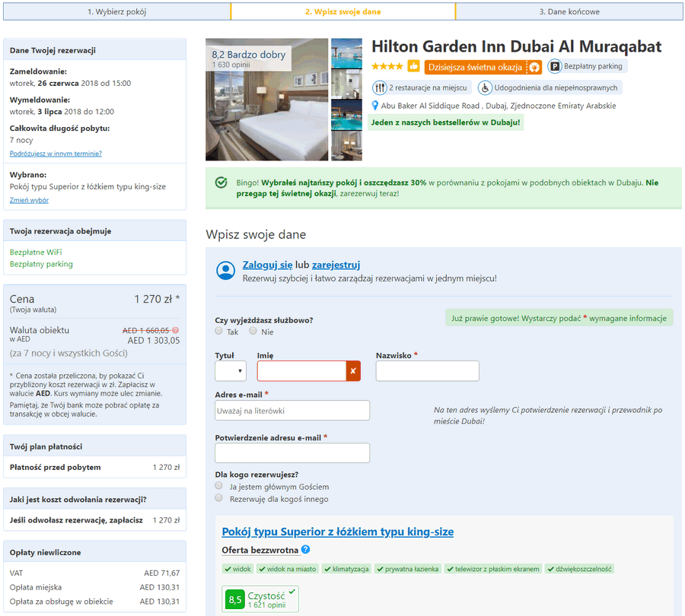This screenshot has width=685, height=616.
Task: Click the prywatna łazienka amenity tag
Action: tap(408, 569)
